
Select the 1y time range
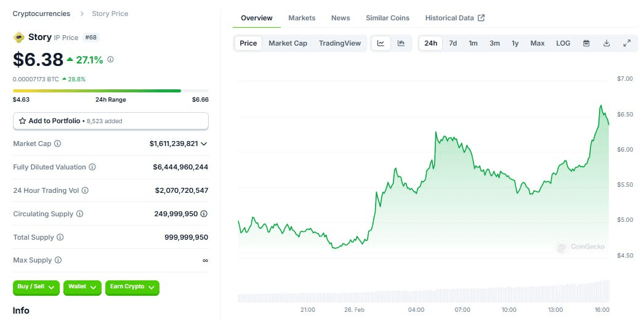515,43
